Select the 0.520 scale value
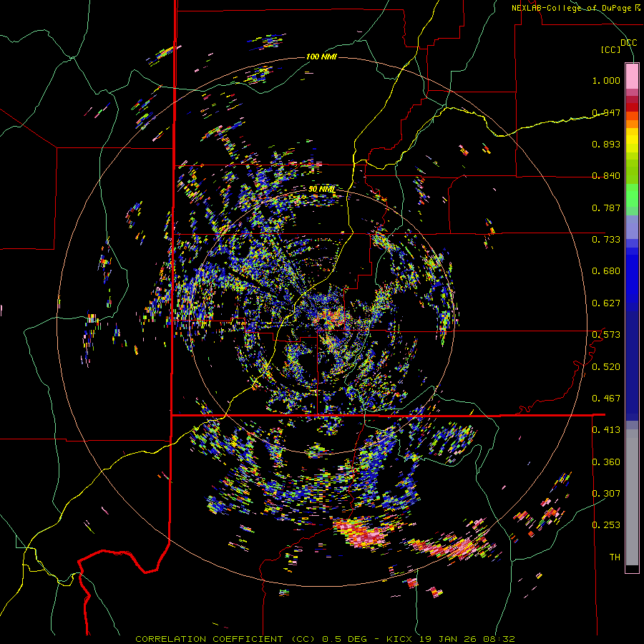644x644 pixels. [606, 367]
